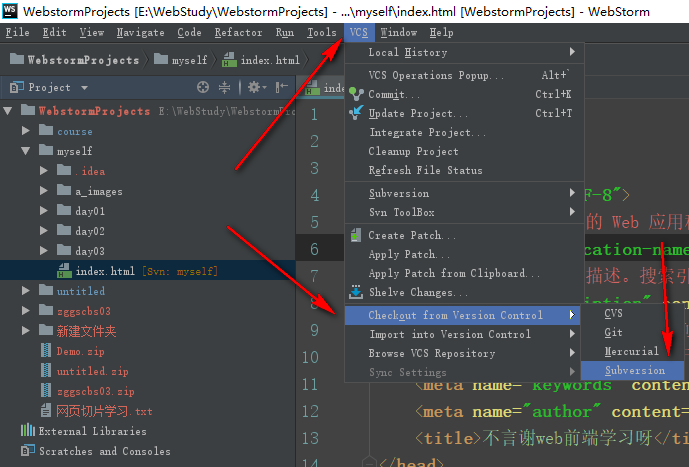The width and height of the screenshot is (689, 467).
Task: Expand the day03 folder arrow
Action: [x=44, y=250]
